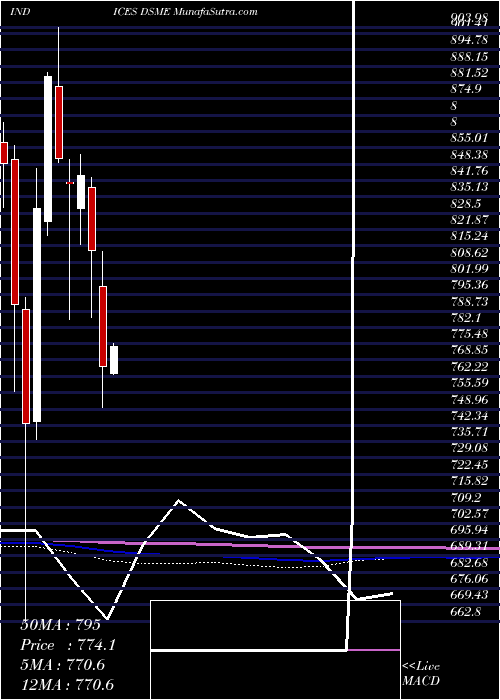Select the 676.06 price level
500x700 pixels.
469,579
